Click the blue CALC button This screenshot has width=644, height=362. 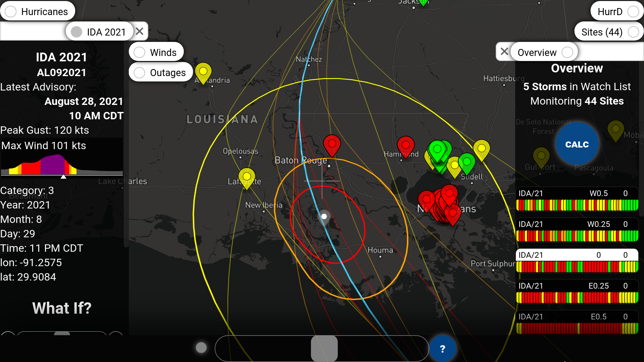click(x=577, y=144)
